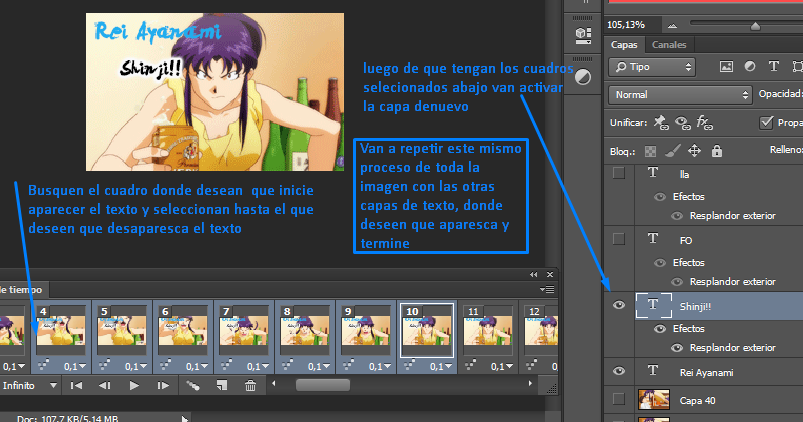
Task: Duplicate the selected frames
Action: (x=221, y=385)
